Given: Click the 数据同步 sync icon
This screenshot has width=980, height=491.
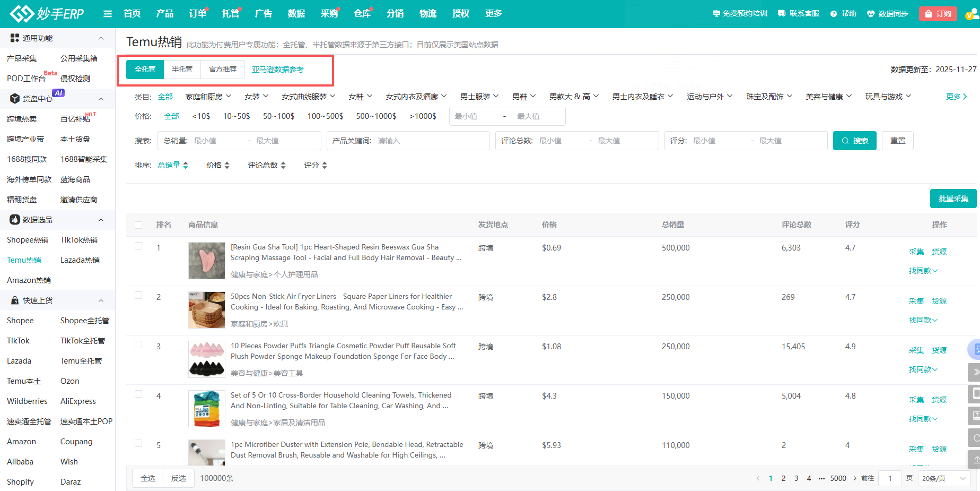Looking at the screenshot, I should coord(870,14).
